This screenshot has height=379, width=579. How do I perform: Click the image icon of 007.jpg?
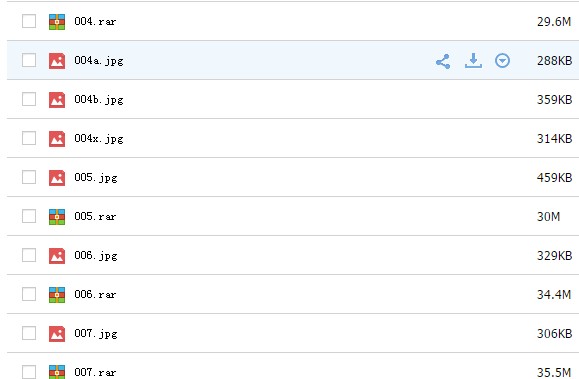tap(57, 334)
